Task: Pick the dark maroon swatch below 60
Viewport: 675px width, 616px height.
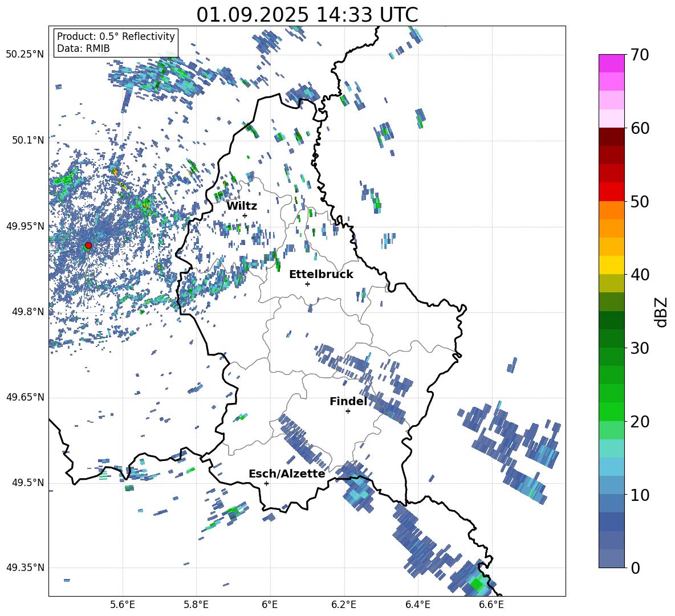Action: (x=611, y=137)
